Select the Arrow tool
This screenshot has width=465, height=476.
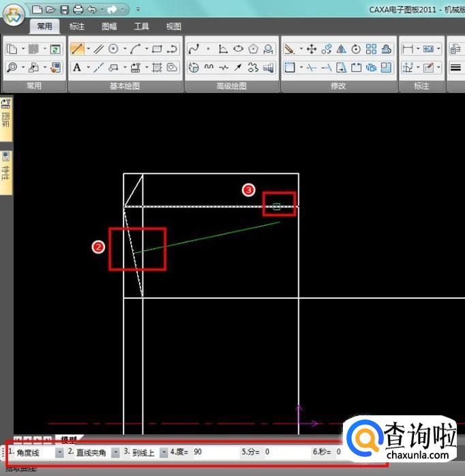tap(238, 68)
